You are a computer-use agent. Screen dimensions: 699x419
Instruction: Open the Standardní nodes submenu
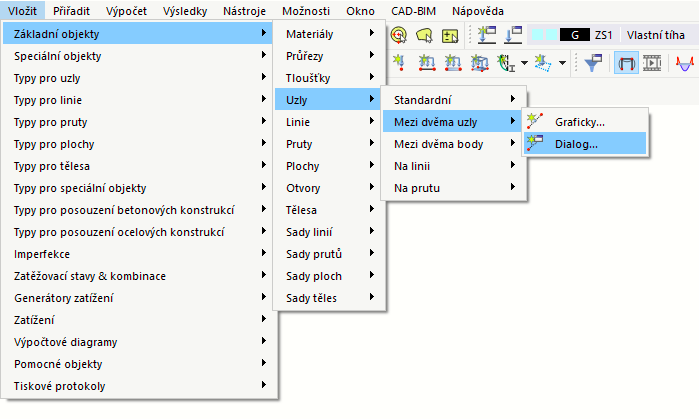tap(454, 100)
